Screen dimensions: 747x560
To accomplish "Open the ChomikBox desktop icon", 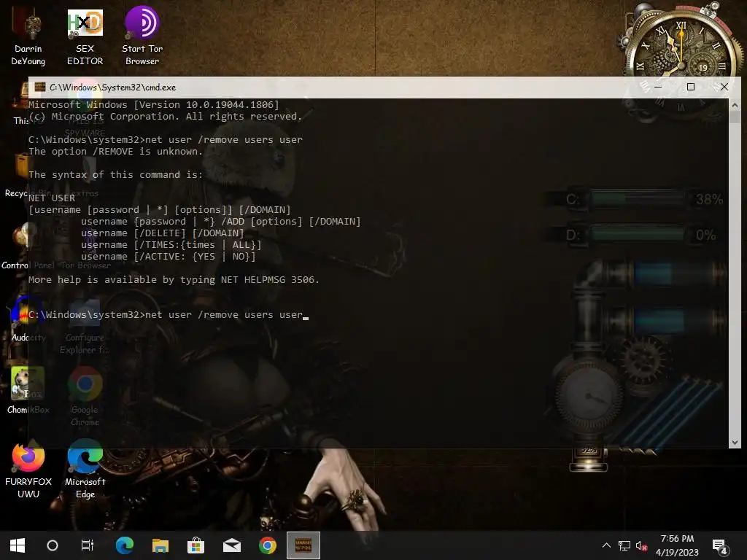I will (x=27, y=391).
